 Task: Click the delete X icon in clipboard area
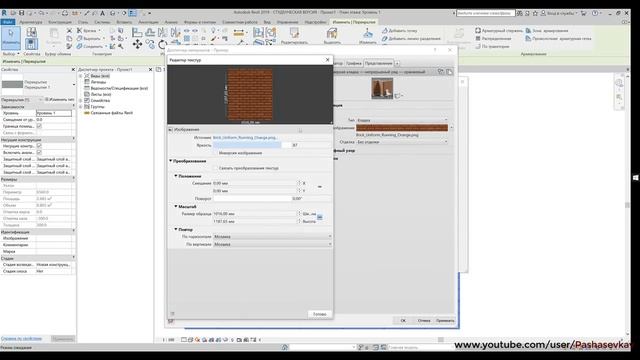pos(69,31)
